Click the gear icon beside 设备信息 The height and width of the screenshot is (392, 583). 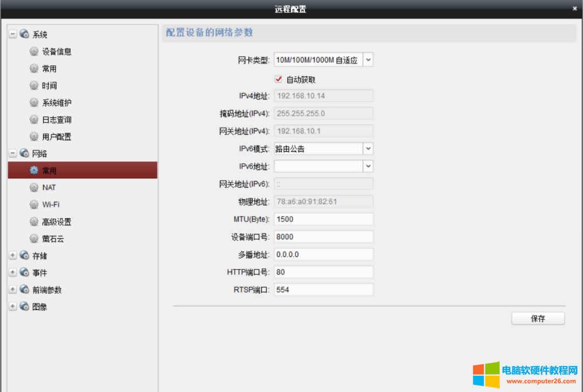click(x=35, y=52)
